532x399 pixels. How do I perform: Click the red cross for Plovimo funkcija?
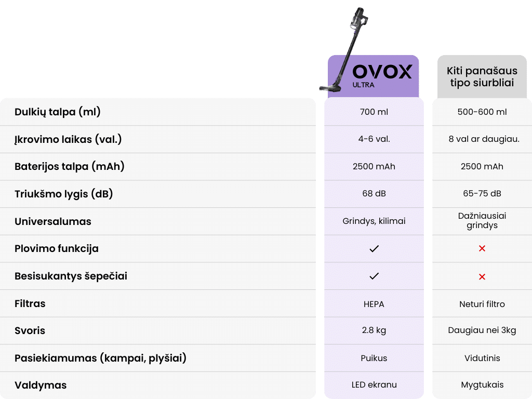(x=482, y=249)
